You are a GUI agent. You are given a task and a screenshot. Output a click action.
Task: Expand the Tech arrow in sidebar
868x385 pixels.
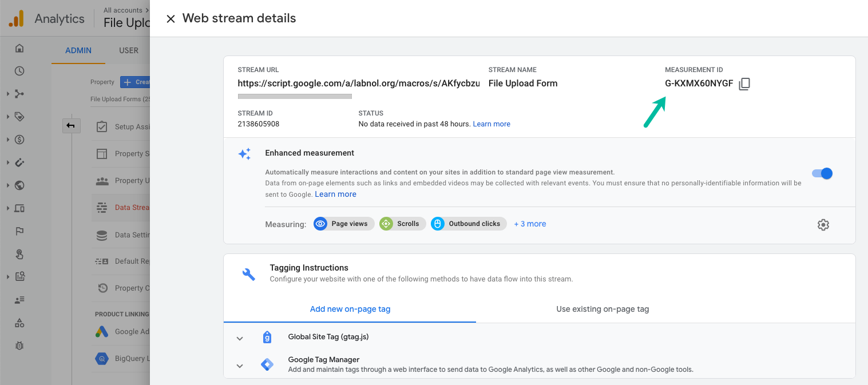point(8,208)
